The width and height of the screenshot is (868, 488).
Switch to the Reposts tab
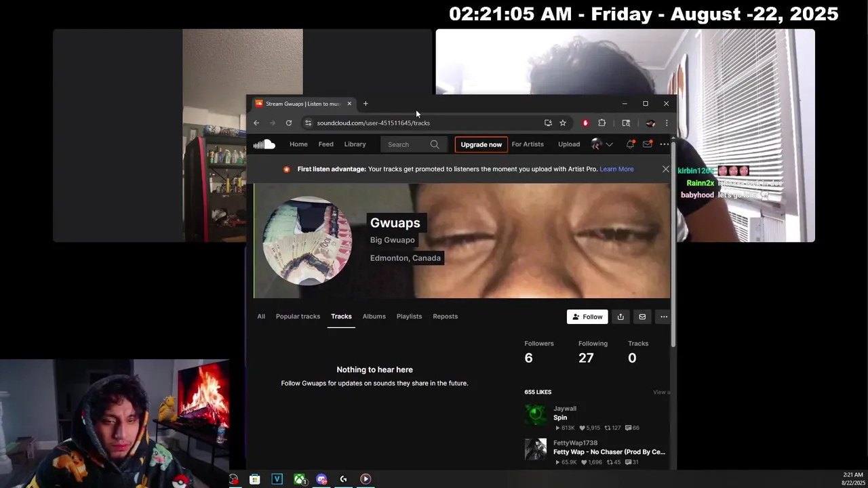[x=445, y=317]
